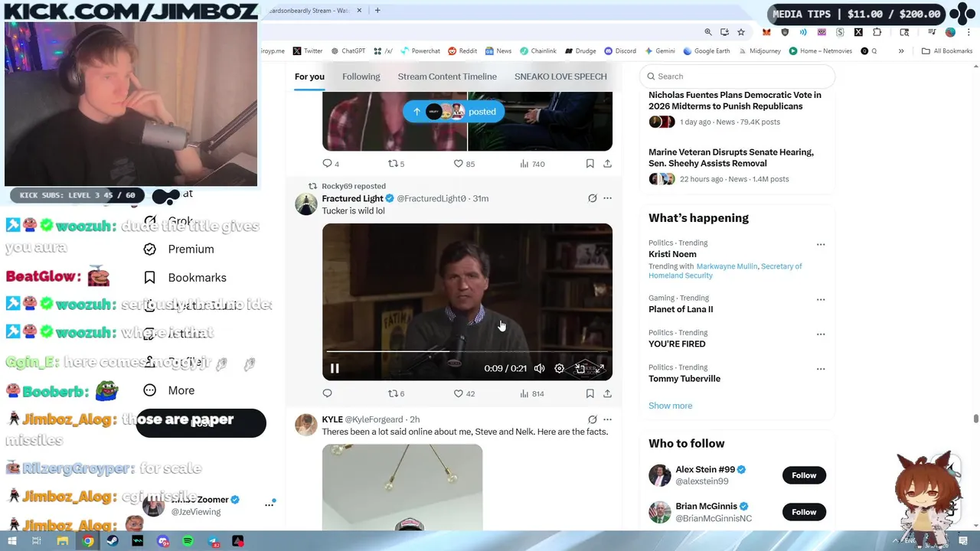Viewport: 980px width, 551px height.
Task: Repost Fractured Light post with 6 reposts
Action: 396,393
